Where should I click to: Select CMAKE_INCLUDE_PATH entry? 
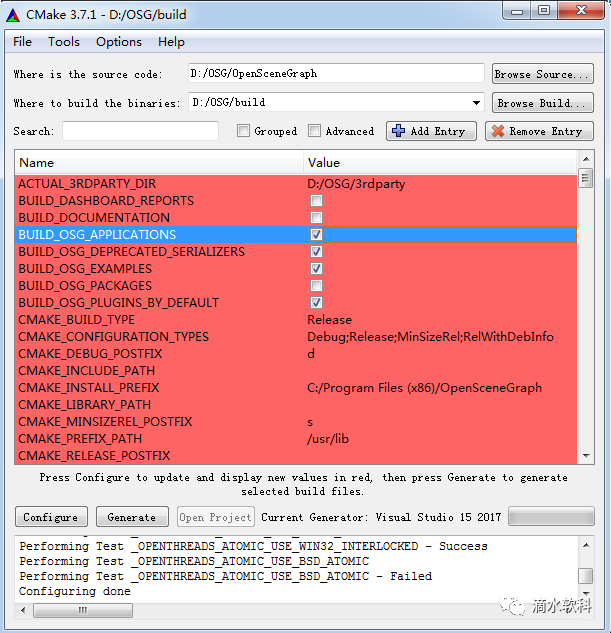[x=86, y=371]
